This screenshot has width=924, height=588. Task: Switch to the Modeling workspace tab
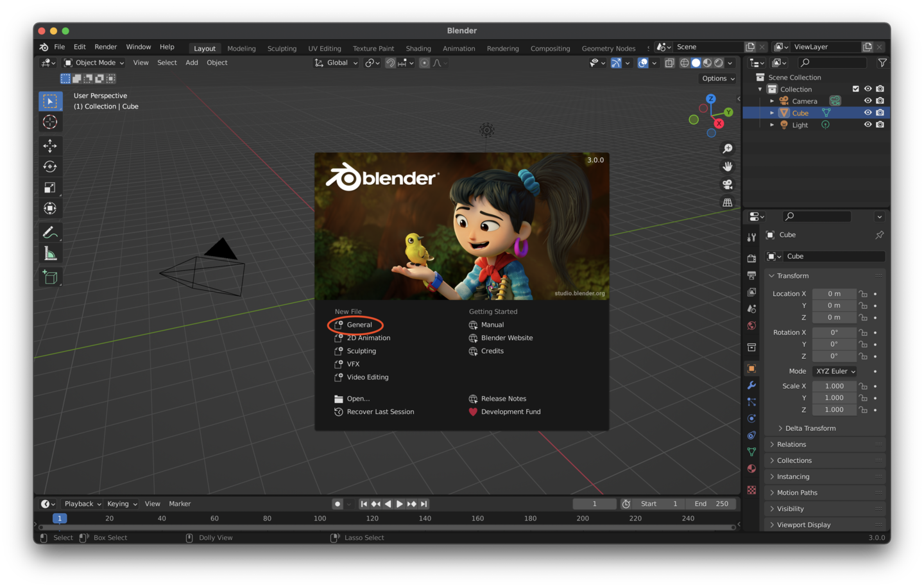[x=241, y=48]
